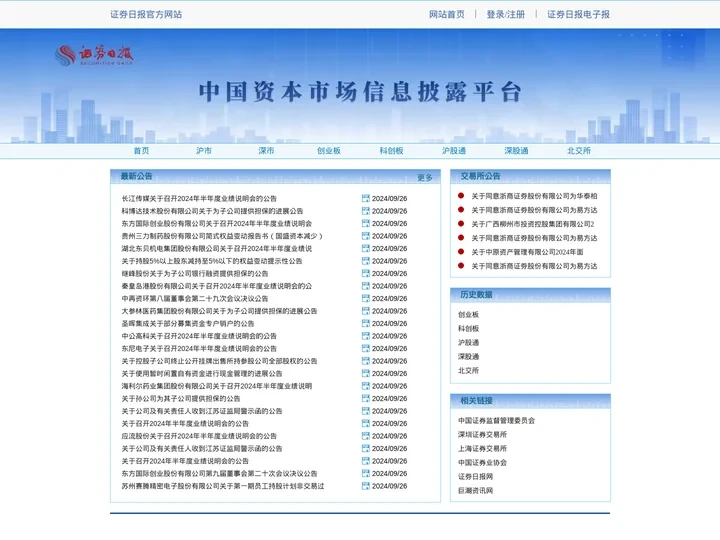
Task: Open 创业板 under 历史数据 panel
Action: [x=468, y=314]
